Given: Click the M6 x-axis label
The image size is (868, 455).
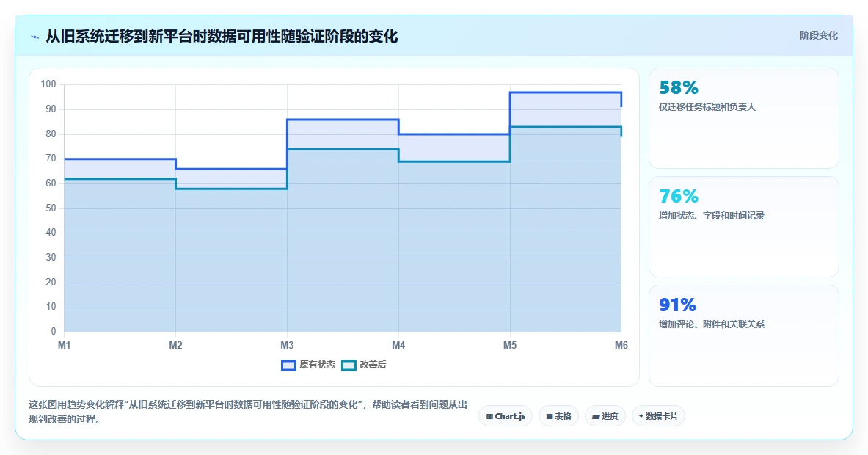Looking at the screenshot, I should [621, 346].
